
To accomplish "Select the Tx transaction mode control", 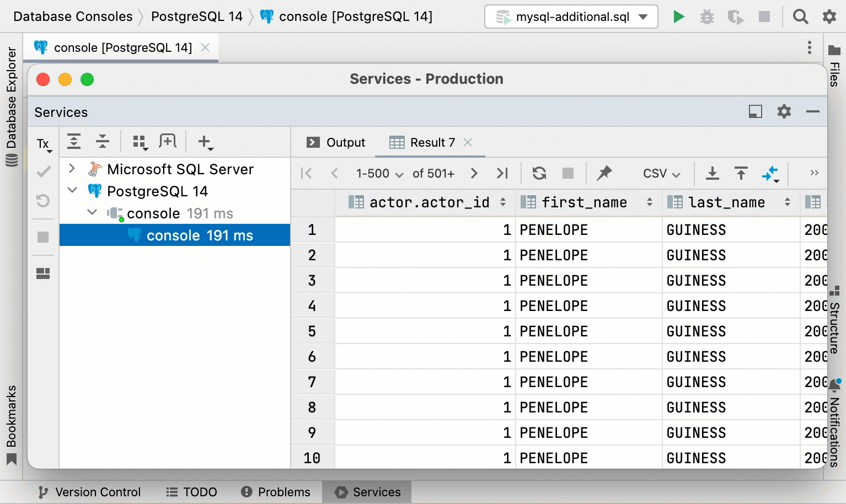I will (43, 143).
